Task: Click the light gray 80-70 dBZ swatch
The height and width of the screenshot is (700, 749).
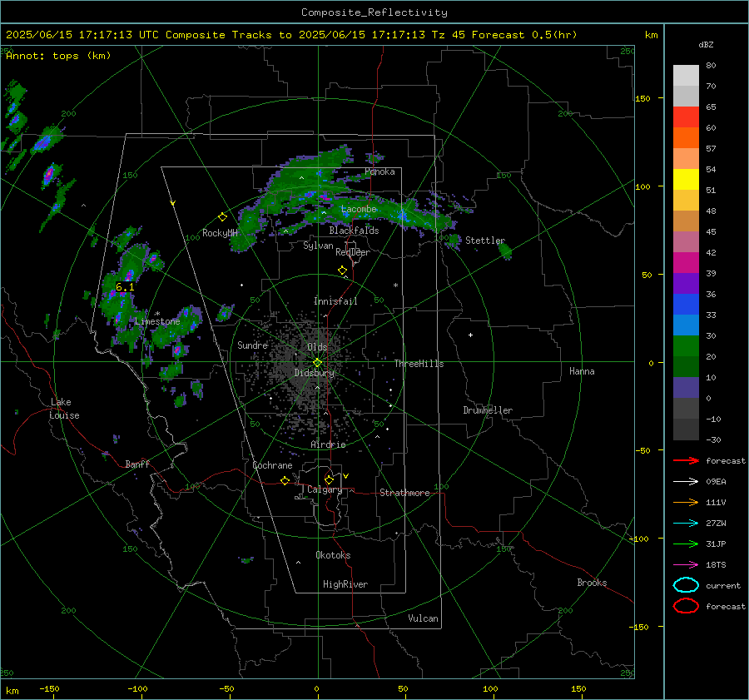Action: [686, 76]
